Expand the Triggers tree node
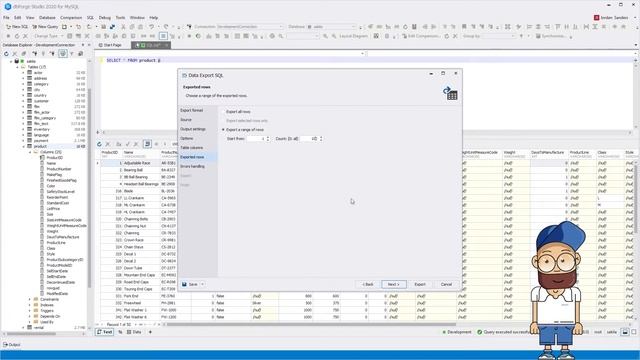640x360 pixels. coord(29,311)
